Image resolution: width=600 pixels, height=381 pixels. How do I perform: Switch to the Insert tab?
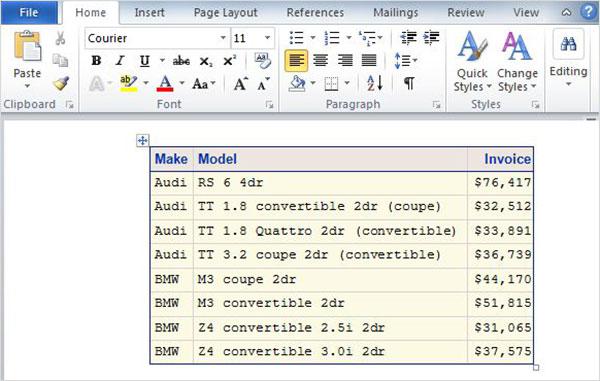(149, 13)
